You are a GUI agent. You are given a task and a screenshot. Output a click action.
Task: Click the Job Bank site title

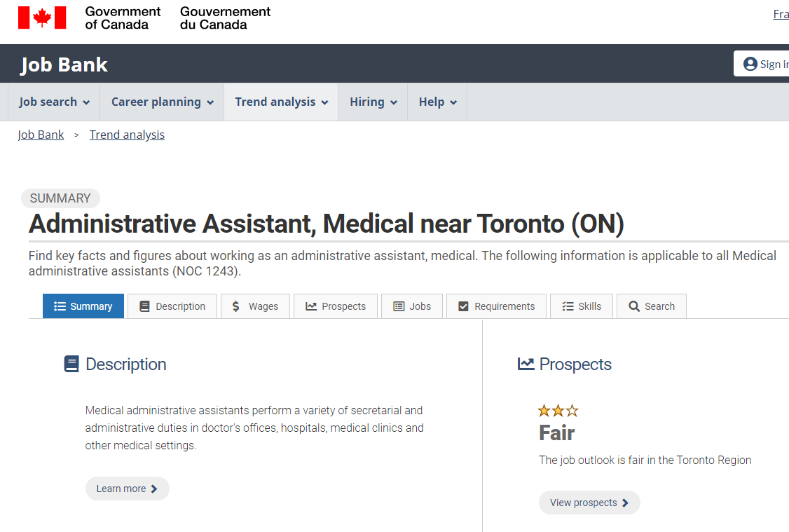coord(64,64)
